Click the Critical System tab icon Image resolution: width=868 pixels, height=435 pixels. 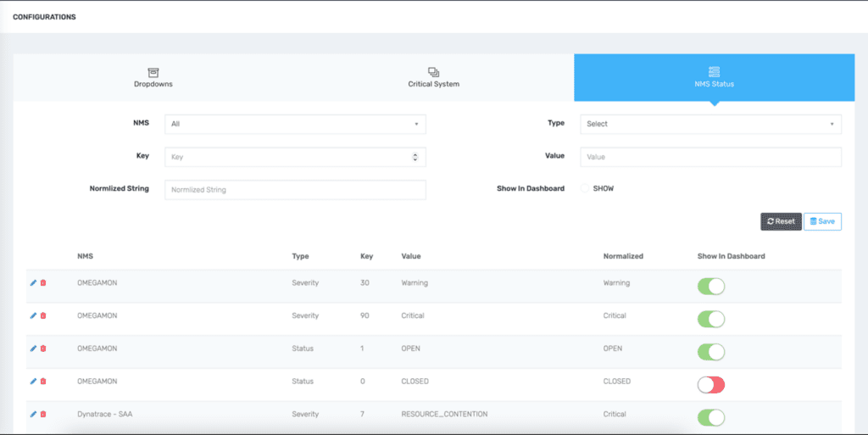(x=433, y=73)
